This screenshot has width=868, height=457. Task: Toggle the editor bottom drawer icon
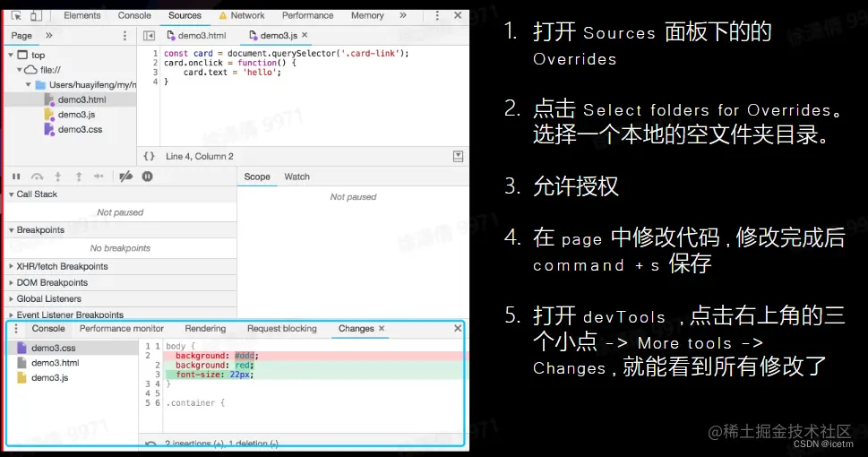click(x=459, y=156)
